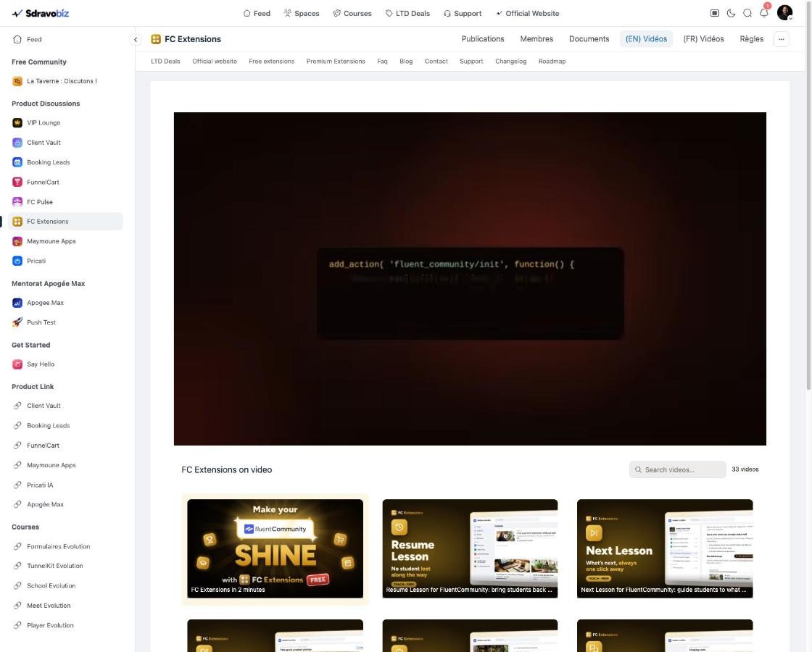Open Say Hello space icon
Image resolution: width=812 pixels, height=652 pixels.
(17, 364)
